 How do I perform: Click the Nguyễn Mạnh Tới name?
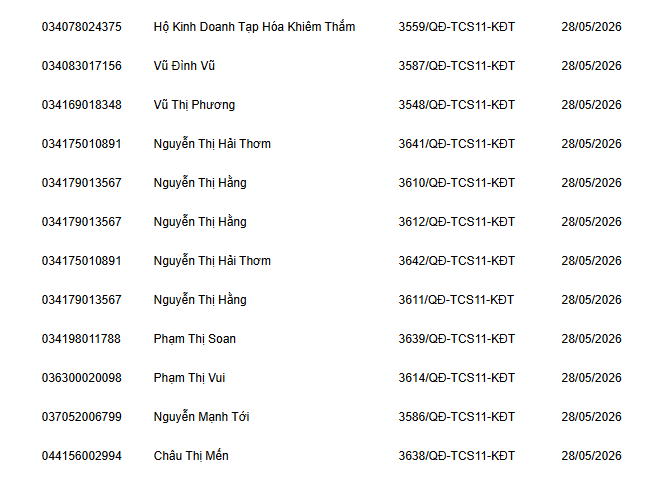[x=201, y=417]
